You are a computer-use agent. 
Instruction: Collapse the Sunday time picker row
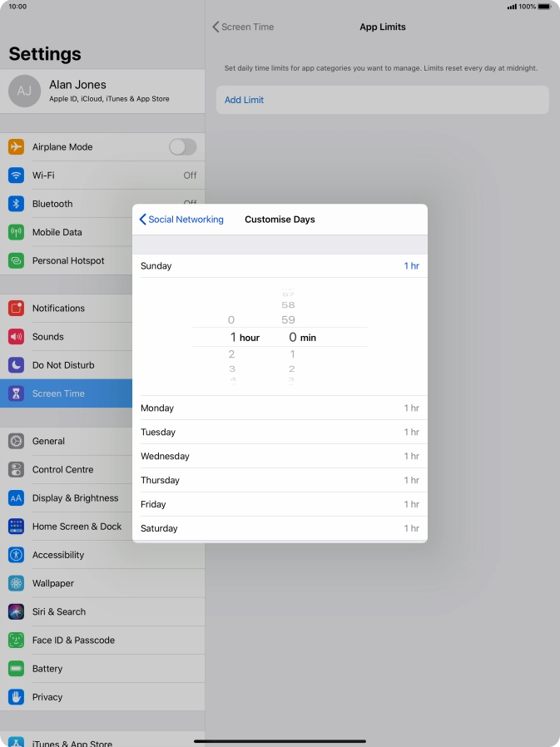pyautogui.click(x=280, y=266)
